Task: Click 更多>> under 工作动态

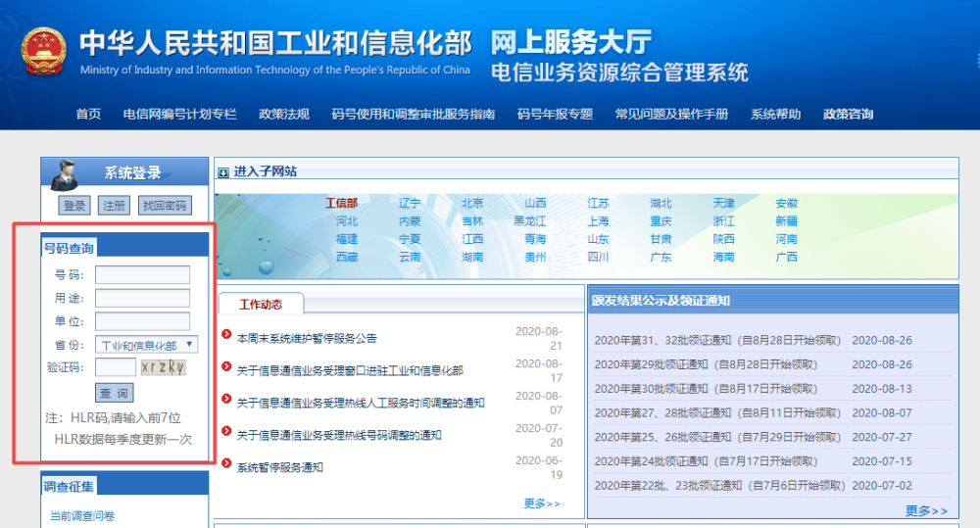Action: pyautogui.click(x=542, y=504)
